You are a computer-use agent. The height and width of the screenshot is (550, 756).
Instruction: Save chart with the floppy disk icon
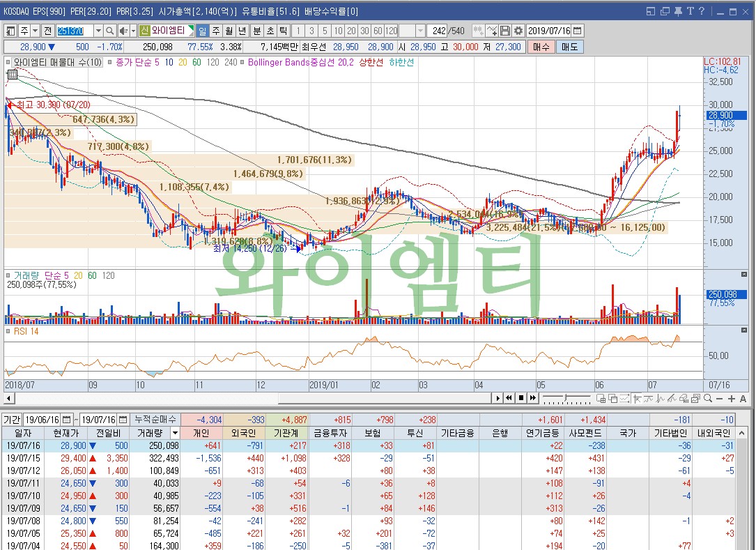[504, 31]
